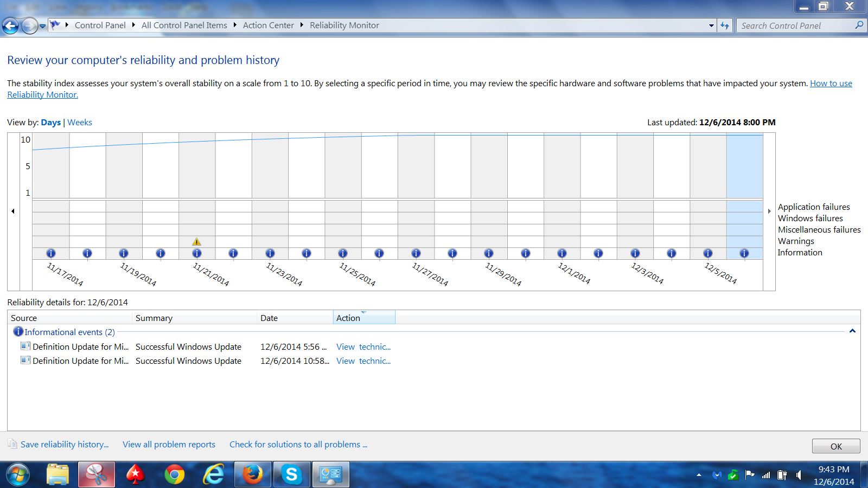Viewport: 868px width, 488px height.
Task: Switch the chart view to Weeks
Action: [80, 123]
